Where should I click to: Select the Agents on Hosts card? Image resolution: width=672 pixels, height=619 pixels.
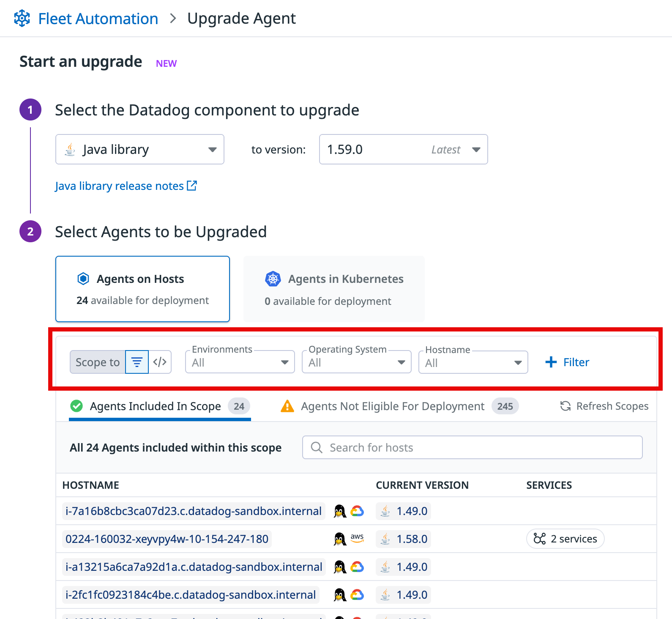(142, 289)
